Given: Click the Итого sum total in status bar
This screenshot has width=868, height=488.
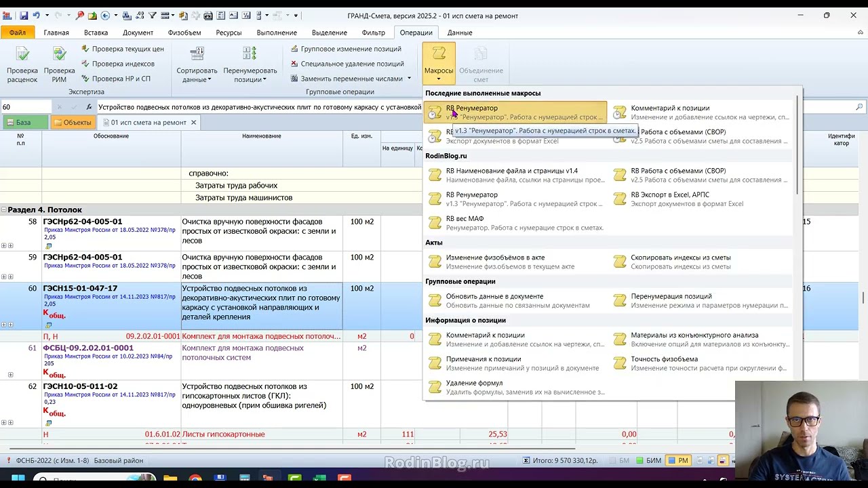Looking at the screenshot, I should click(560, 461).
